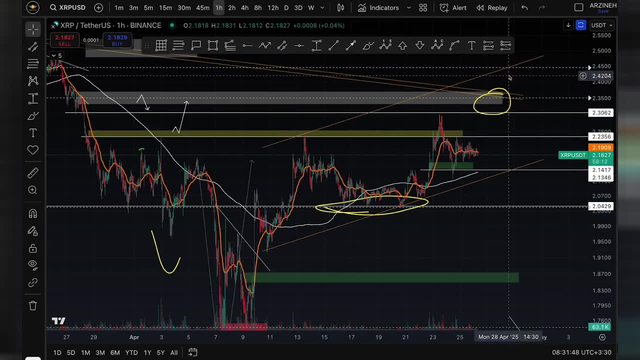Open the XRPUSD symbol search

(68, 8)
